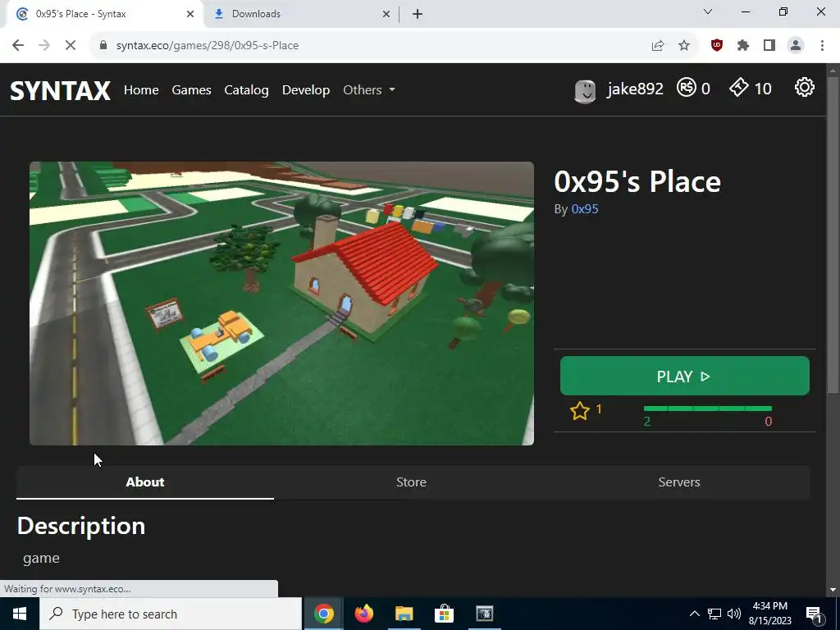This screenshot has width=840, height=630.
Task: Click the share page icon
Action: click(658, 46)
